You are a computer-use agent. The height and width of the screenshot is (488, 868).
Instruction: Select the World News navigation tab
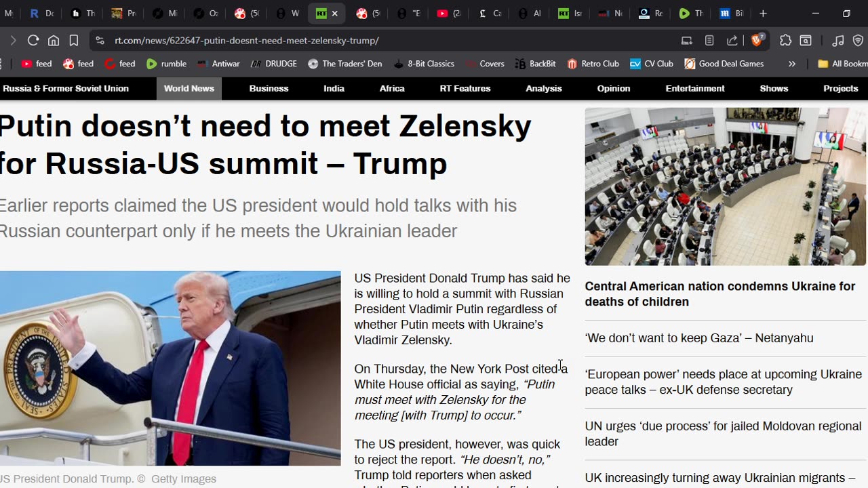coord(189,89)
